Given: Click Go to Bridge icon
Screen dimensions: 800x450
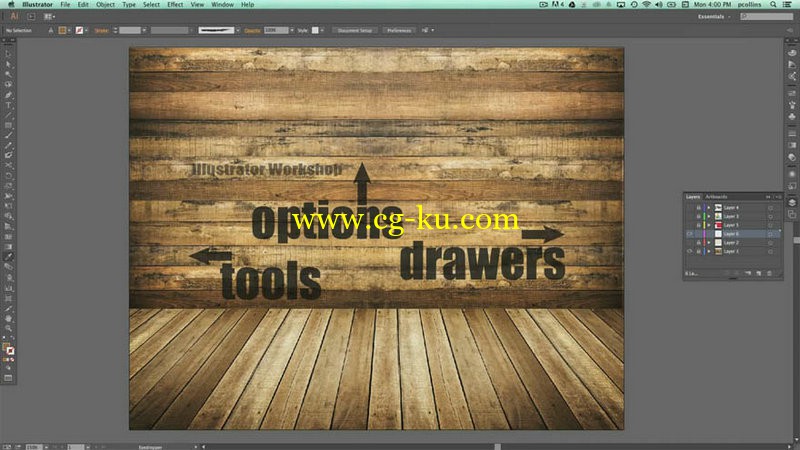Looking at the screenshot, I should click(31, 16).
